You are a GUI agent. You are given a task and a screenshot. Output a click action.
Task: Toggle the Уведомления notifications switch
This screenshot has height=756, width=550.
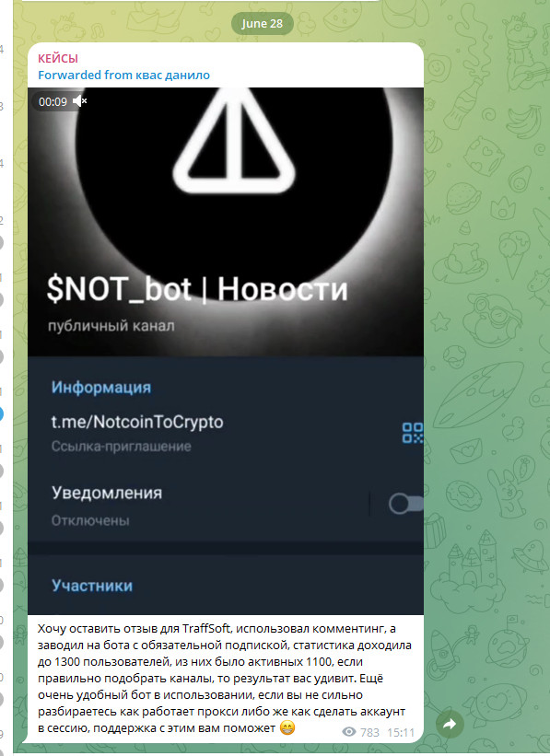tap(406, 504)
